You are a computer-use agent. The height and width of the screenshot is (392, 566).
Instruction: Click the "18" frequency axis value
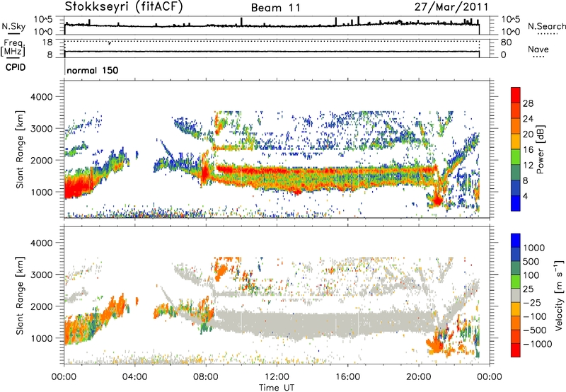47,42
